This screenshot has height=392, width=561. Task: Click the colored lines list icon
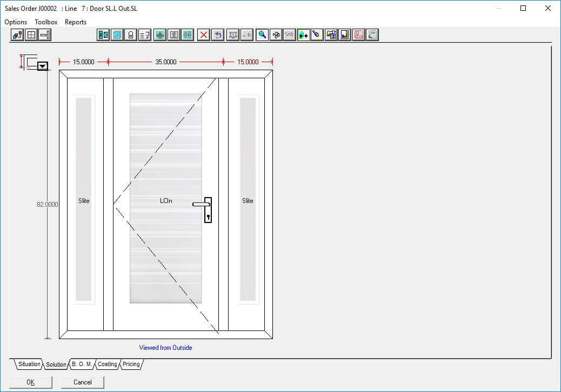click(145, 35)
